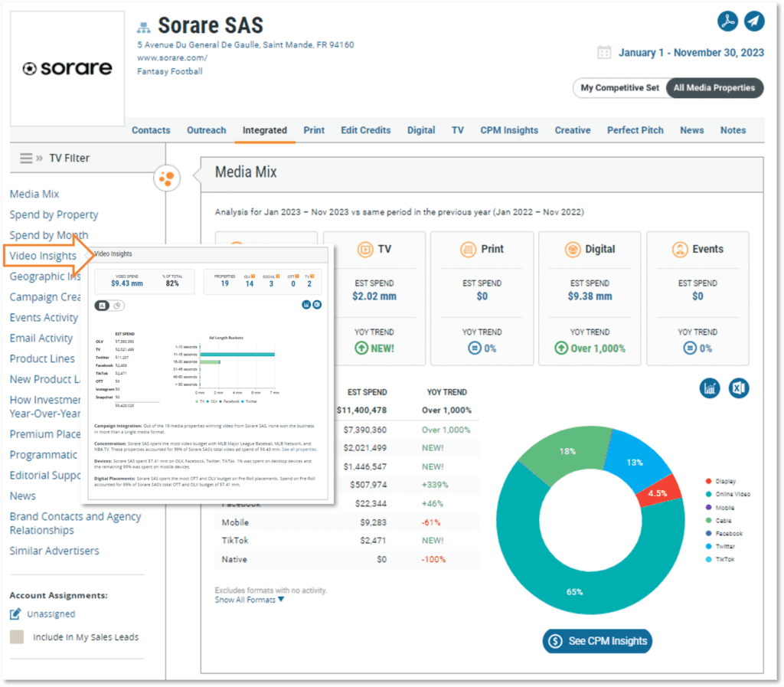Viewport: 784px width, 687px height.
Task: Click Excel icon in Video Insights popup
Action: 317,305
